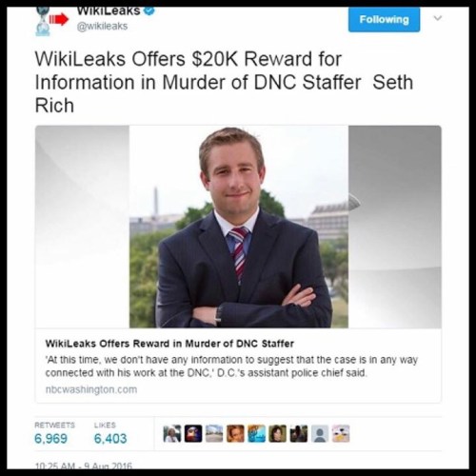Open the road landscape liker avatar
The height and width of the screenshot is (476, 476).
[x=214, y=433]
